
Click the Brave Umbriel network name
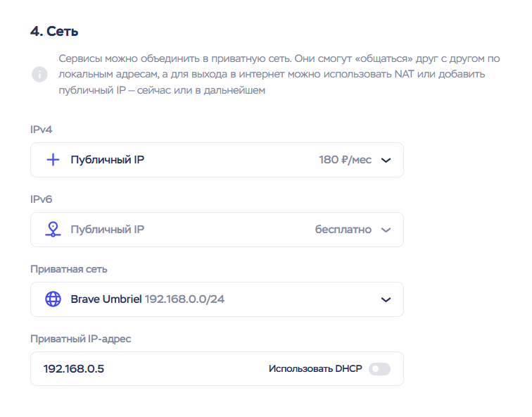point(106,299)
